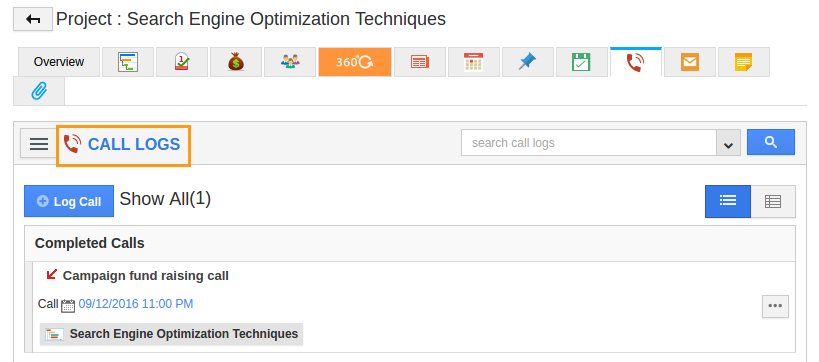Open the three-dots more options button
Image resolution: width=819 pixels, height=362 pixels.
pos(775,307)
